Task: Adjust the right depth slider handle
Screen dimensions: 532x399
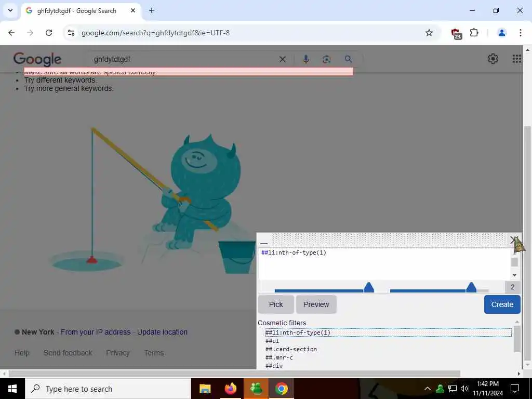Action: pyautogui.click(x=471, y=288)
